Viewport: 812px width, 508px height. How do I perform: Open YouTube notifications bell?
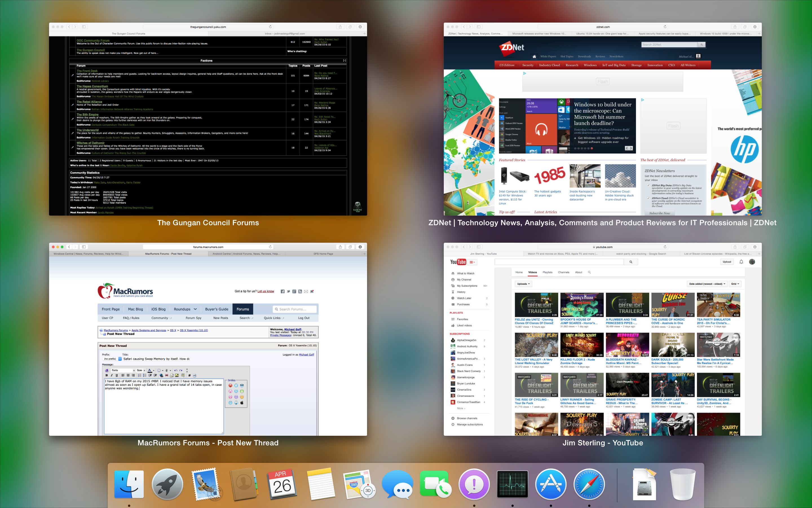741,262
